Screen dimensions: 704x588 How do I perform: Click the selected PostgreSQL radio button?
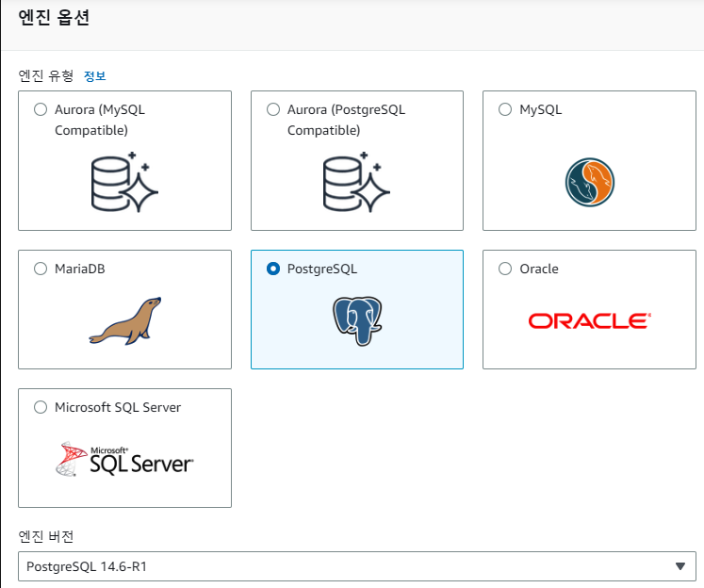tap(273, 269)
